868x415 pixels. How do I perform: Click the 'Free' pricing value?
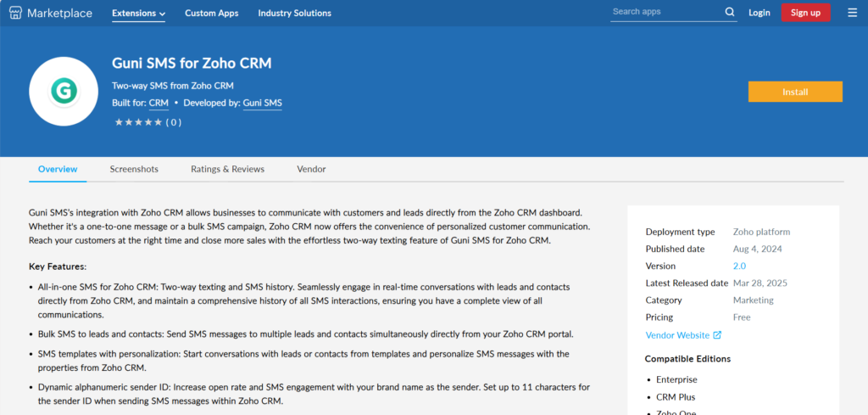coord(742,318)
